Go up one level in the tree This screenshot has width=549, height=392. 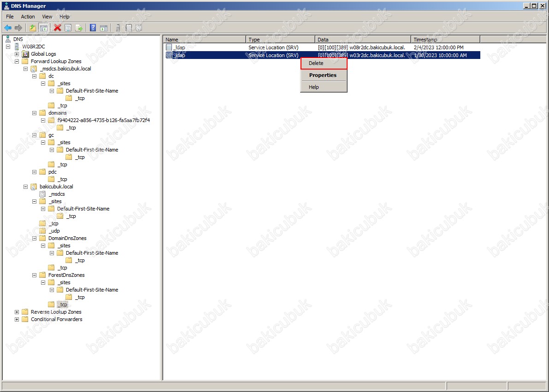33,28
